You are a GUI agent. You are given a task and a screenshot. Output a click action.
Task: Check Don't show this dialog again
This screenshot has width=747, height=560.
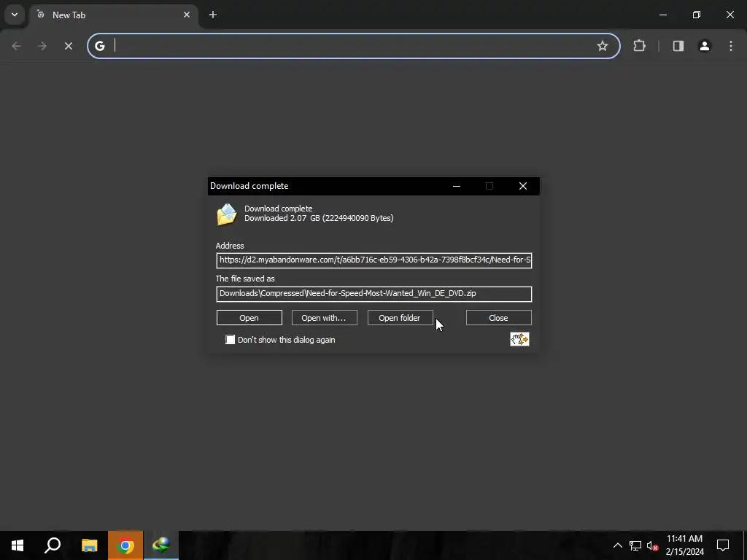(230, 340)
